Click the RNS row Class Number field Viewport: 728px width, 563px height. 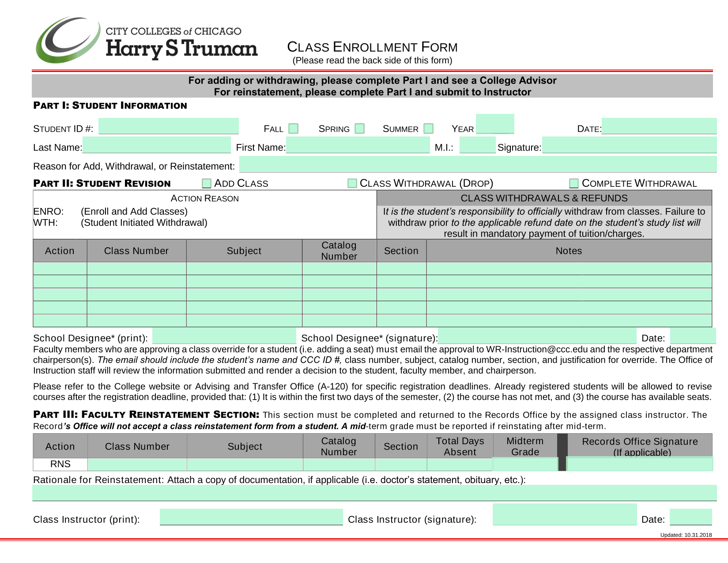click(137, 465)
